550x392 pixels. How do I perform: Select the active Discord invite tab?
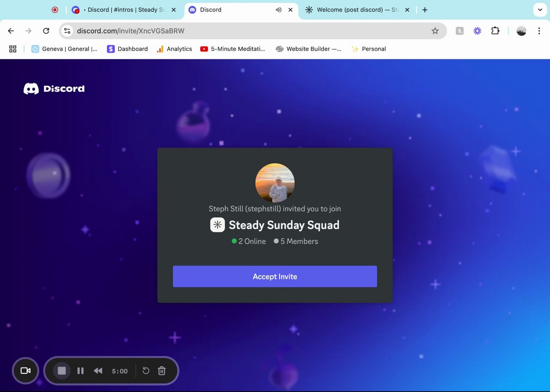[241, 9]
